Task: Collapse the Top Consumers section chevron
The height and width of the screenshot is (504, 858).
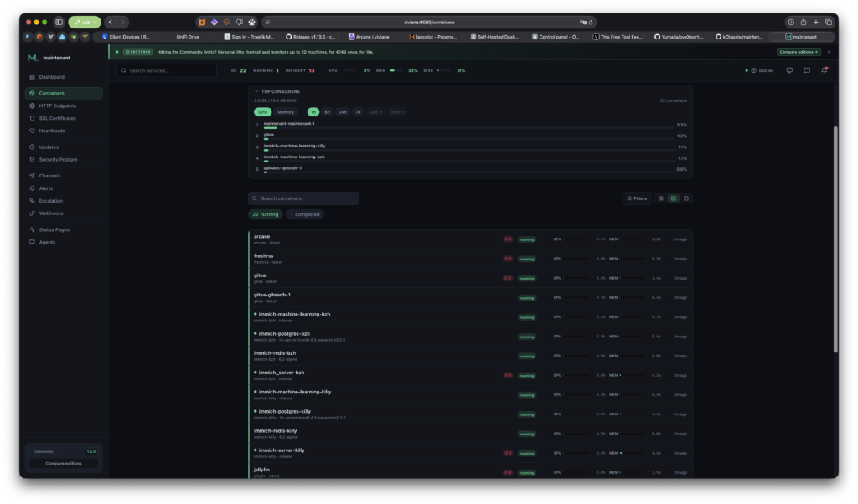Action: coord(256,91)
